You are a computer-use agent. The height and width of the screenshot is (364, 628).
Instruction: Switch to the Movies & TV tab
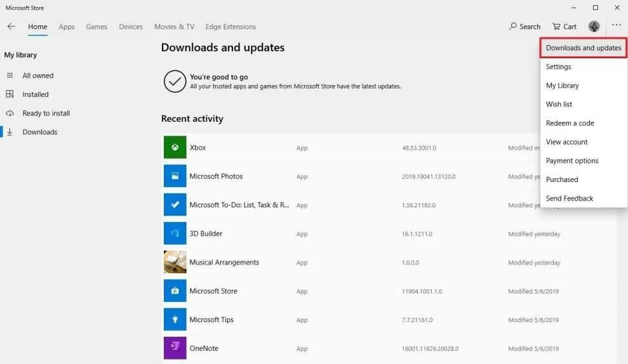click(174, 27)
